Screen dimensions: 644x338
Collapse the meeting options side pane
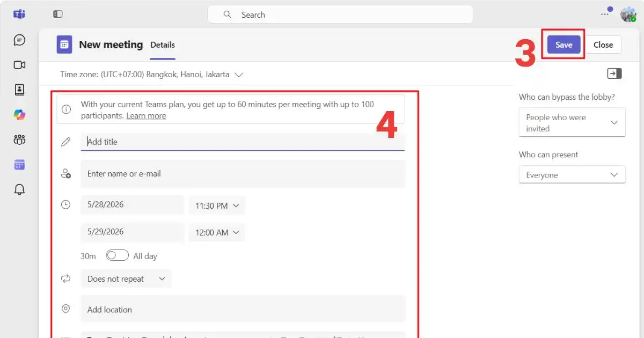[614, 74]
